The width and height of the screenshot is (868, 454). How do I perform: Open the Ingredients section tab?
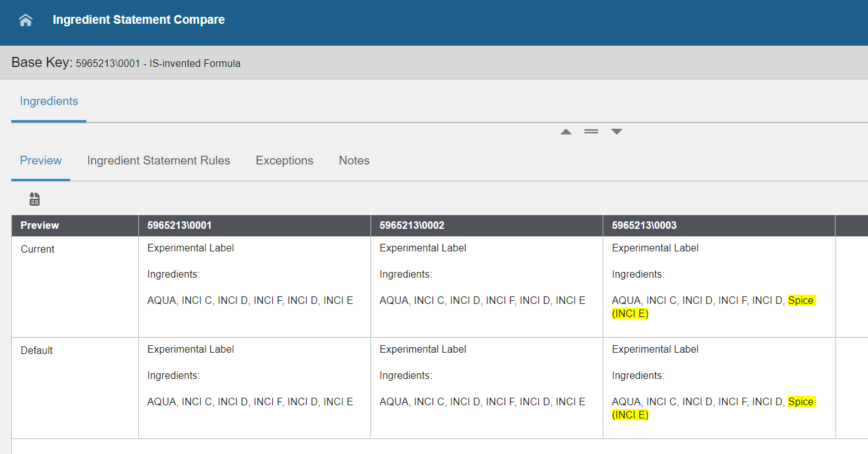[48, 101]
